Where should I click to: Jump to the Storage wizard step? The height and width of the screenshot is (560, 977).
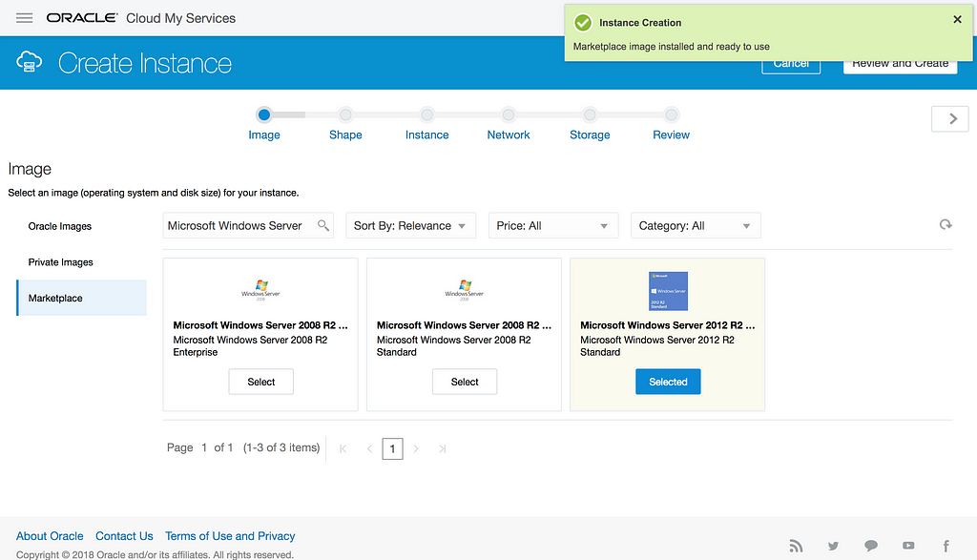click(x=590, y=124)
